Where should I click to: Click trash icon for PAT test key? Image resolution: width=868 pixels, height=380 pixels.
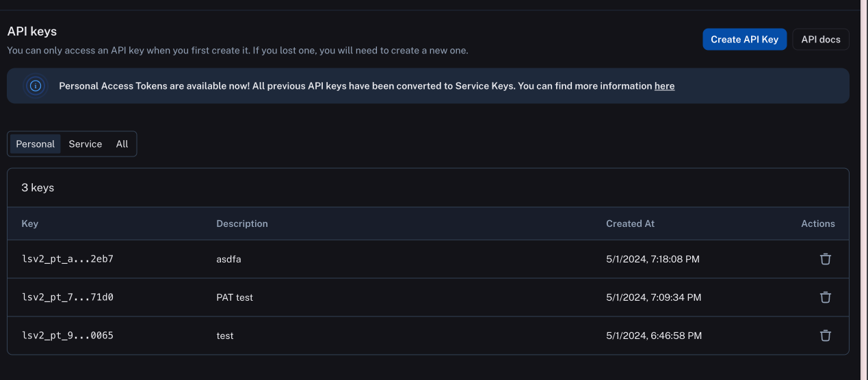click(x=826, y=297)
